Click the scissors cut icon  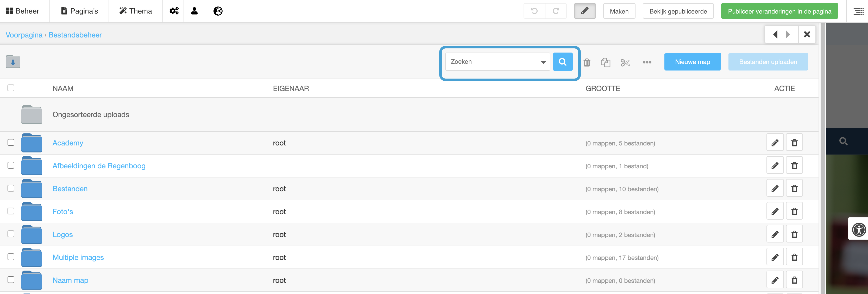point(625,62)
